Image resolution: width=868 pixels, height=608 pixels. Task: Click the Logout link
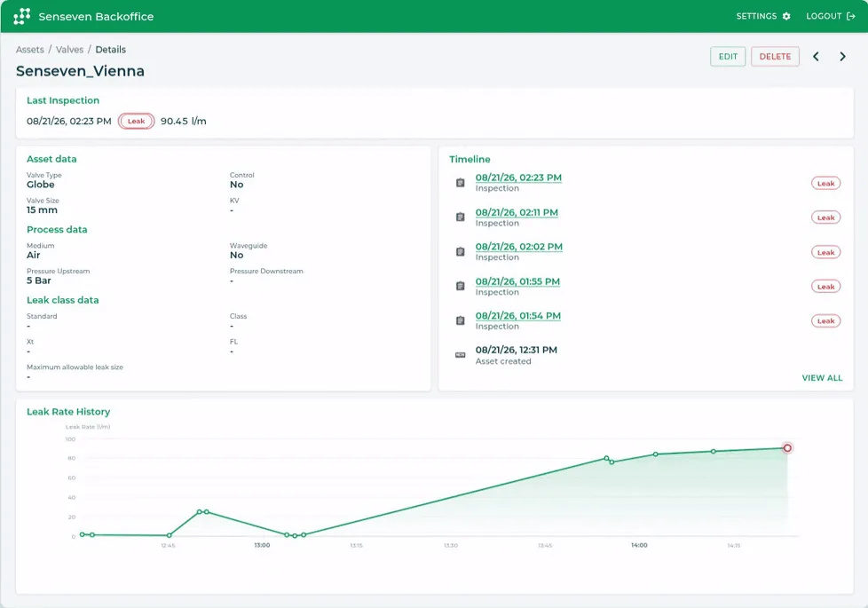(x=831, y=16)
